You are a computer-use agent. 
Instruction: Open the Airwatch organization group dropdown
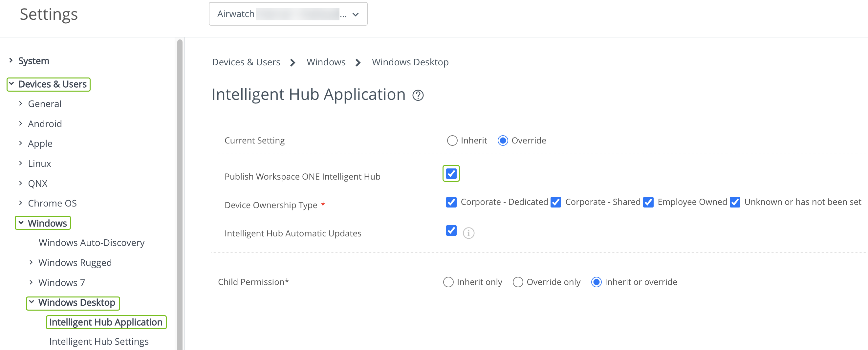pyautogui.click(x=288, y=14)
